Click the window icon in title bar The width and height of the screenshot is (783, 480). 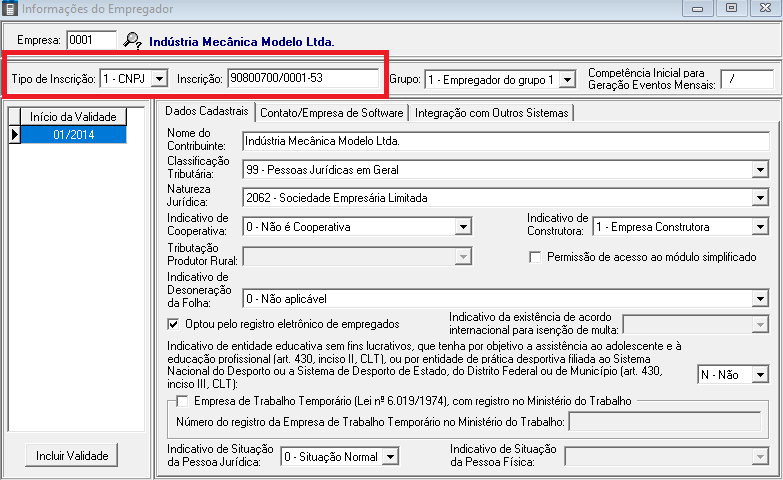coord(10,9)
